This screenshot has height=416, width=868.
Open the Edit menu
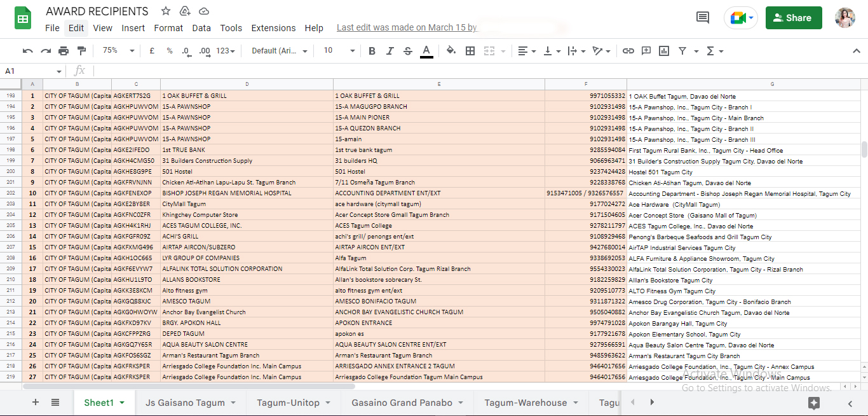[76, 28]
